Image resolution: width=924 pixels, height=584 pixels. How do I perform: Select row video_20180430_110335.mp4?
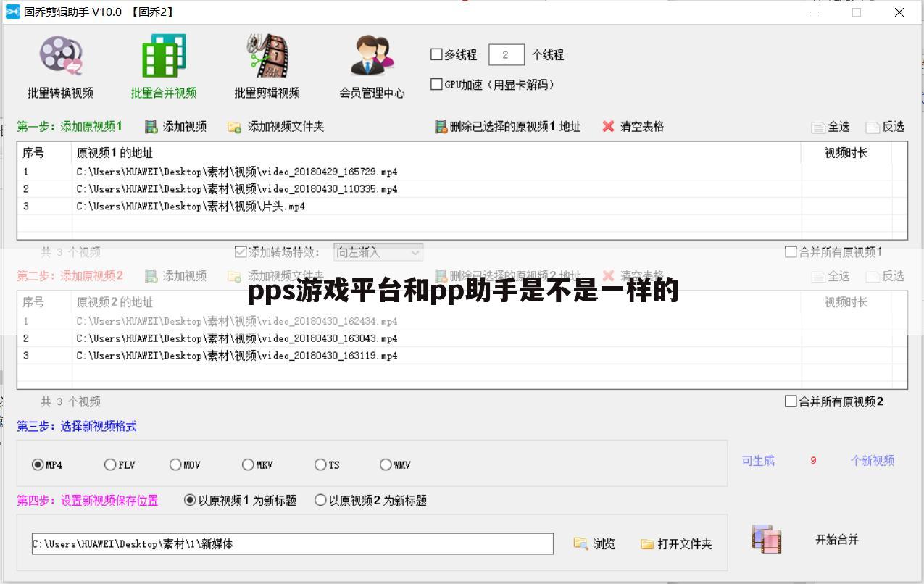click(x=462, y=189)
